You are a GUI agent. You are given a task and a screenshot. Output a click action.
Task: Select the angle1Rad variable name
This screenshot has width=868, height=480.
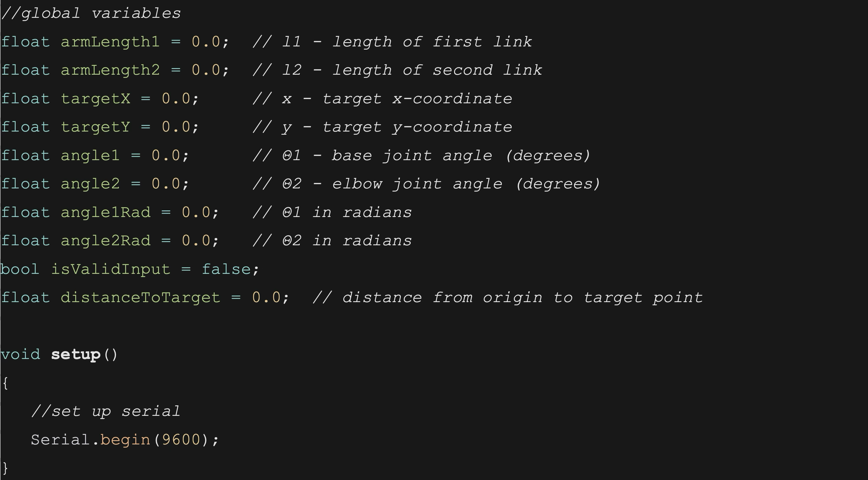(106, 213)
